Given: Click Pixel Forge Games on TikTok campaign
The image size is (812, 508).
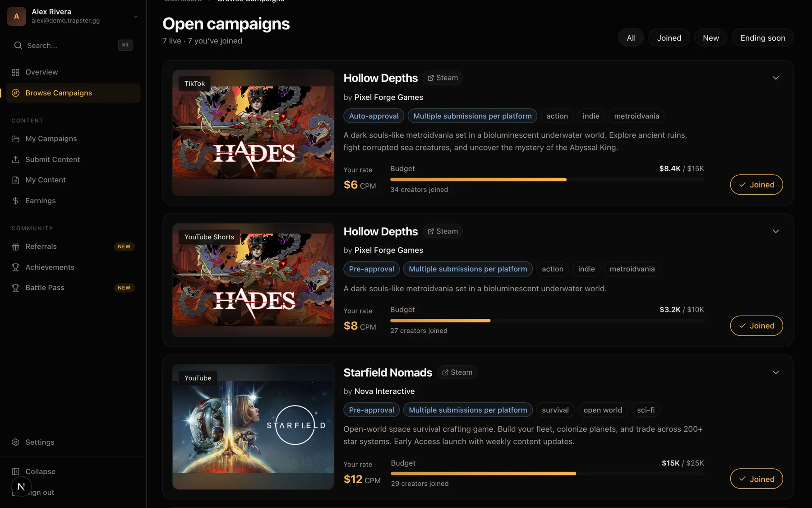Looking at the screenshot, I should [x=388, y=97].
